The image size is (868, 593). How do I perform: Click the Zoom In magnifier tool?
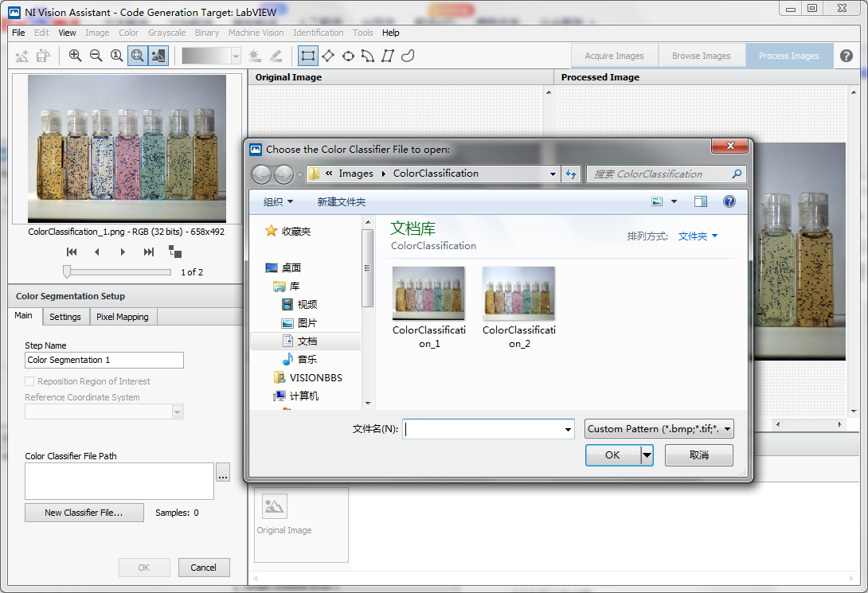pyautogui.click(x=75, y=56)
